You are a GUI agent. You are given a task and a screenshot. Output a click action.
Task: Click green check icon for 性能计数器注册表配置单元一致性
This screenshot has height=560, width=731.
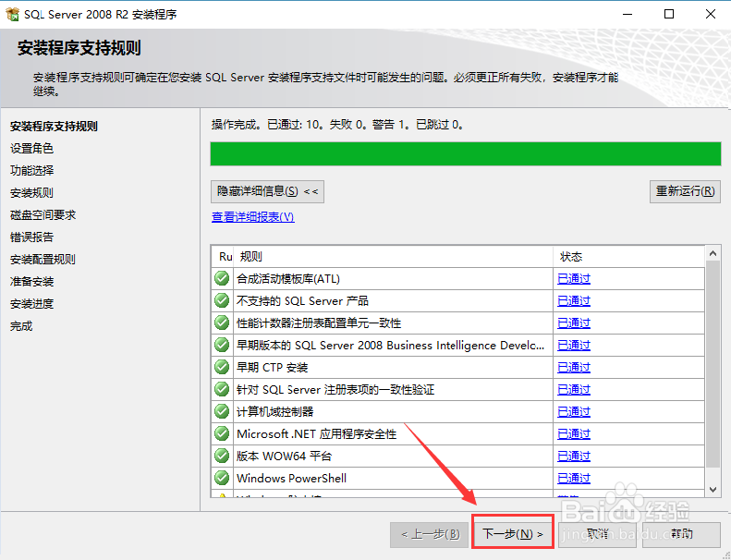coord(222,323)
